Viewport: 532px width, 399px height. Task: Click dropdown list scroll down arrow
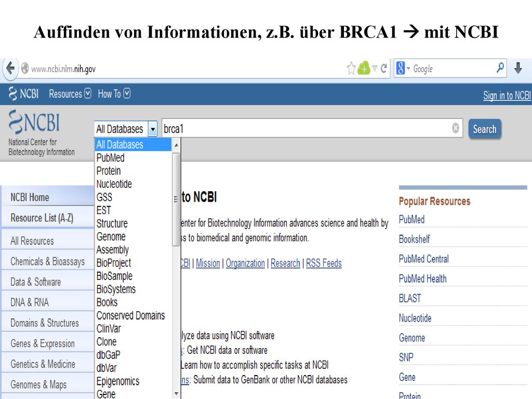(176, 394)
